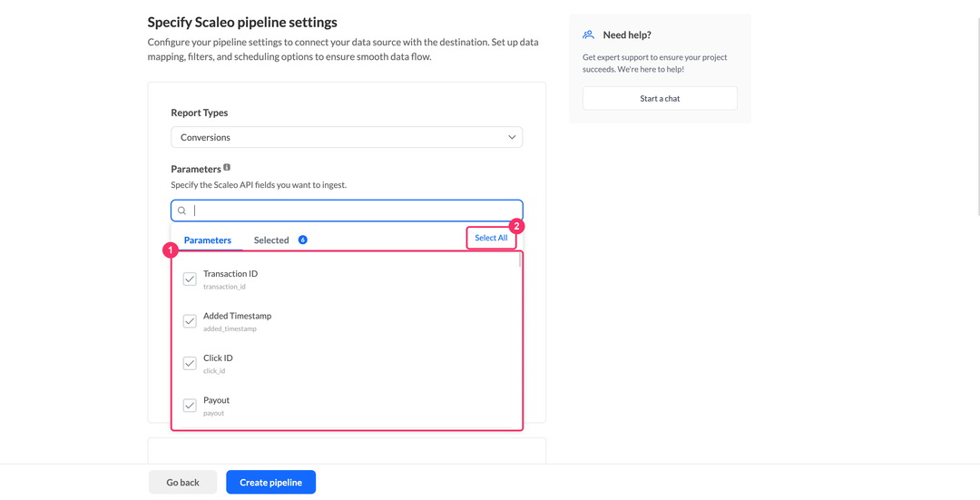
Task: Toggle the Payout checkbox
Action: 190,406
